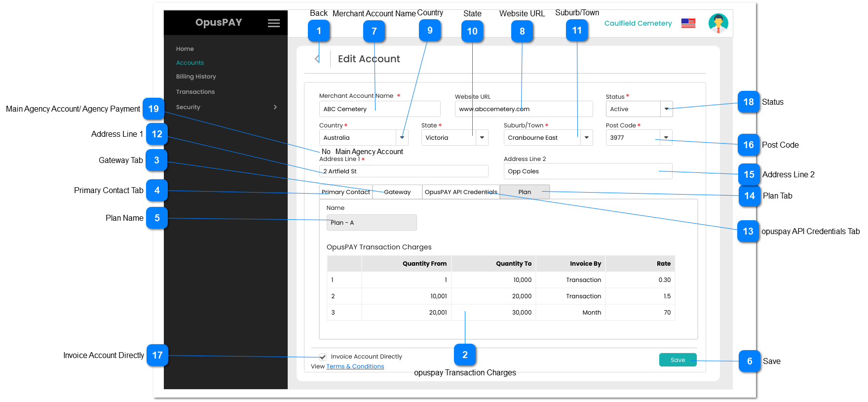868x402 pixels.
Task: Click the Save button
Action: coord(678,360)
